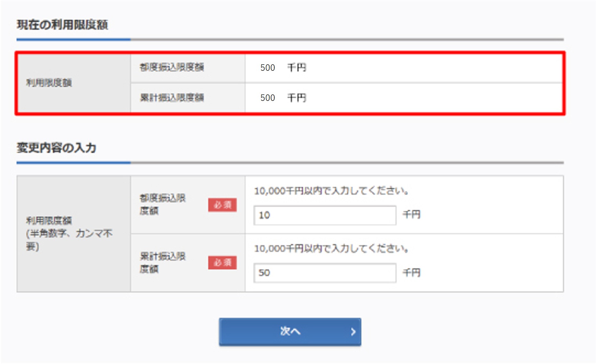This screenshot has height=364, width=596.
Task: Click the 次へ button
Action: (x=290, y=331)
